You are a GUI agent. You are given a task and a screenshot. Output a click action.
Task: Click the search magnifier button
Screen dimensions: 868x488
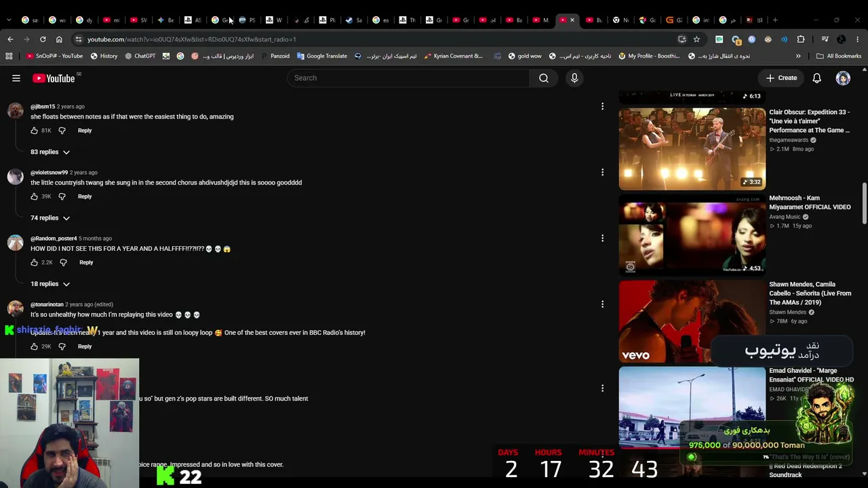pyautogui.click(x=543, y=78)
